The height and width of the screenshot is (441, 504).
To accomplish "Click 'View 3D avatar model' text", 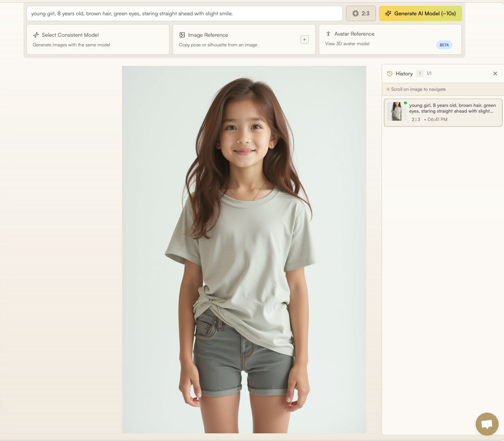I will coord(347,44).
